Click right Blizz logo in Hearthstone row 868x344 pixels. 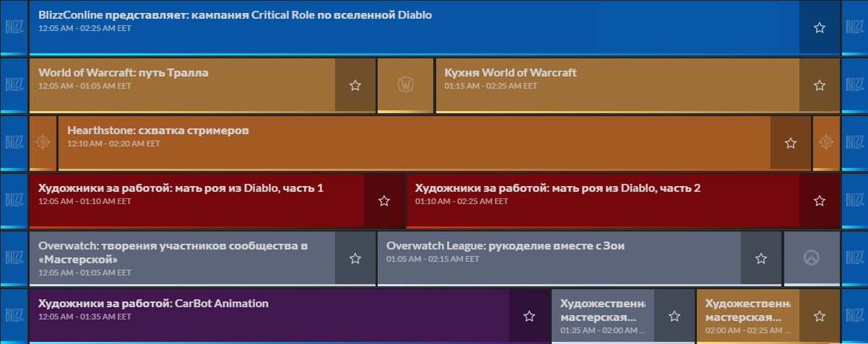(855, 143)
